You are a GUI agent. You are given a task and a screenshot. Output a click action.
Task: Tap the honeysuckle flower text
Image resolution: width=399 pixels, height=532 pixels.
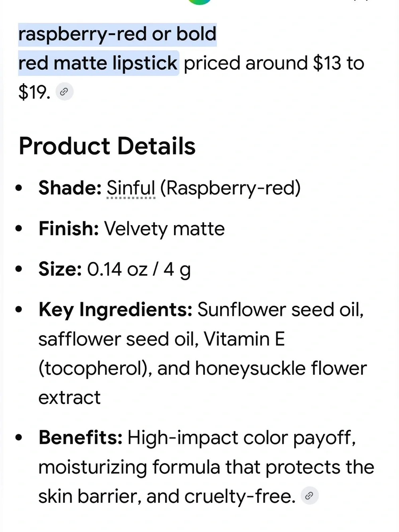pyautogui.click(x=281, y=368)
